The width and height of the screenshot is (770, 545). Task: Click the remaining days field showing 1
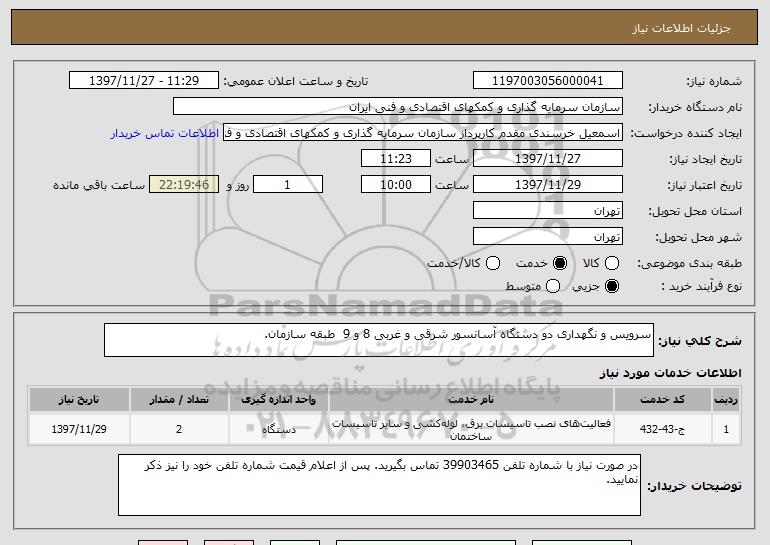[288, 185]
